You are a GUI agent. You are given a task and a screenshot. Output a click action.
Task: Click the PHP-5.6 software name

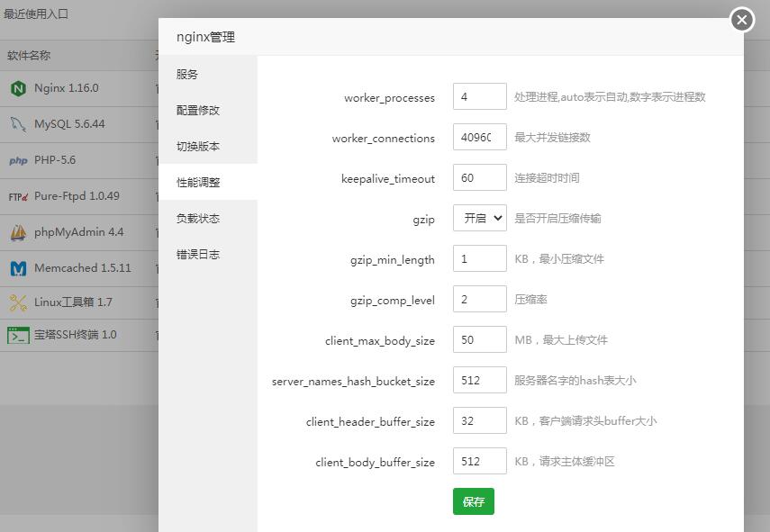tap(55, 160)
